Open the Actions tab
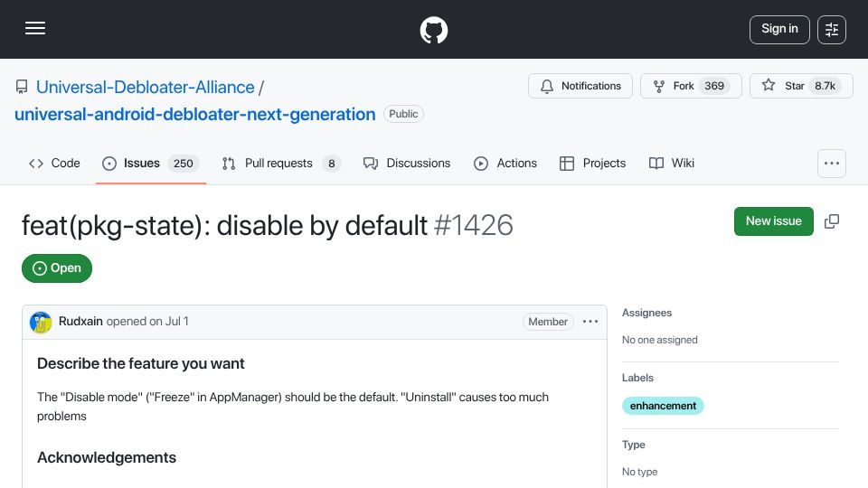Viewport: 868px width, 488px height. [505, 164]
